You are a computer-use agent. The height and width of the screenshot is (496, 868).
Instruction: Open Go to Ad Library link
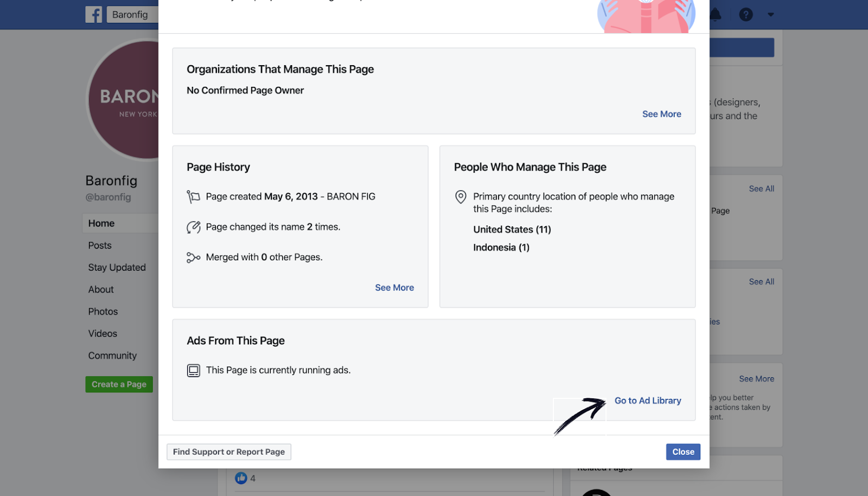(x=648, y=400)
